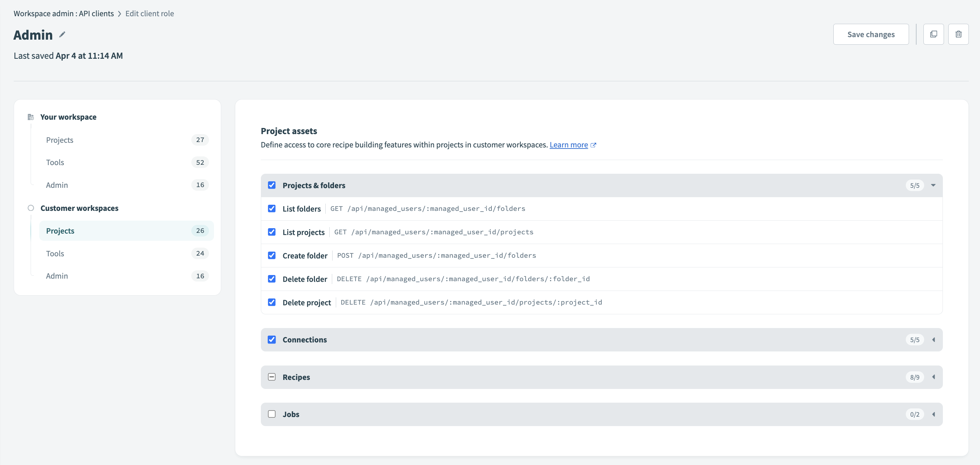This screenshot has height=465, width=980.
Task: Click the Project assets heading
Action: tap(289, 131)
